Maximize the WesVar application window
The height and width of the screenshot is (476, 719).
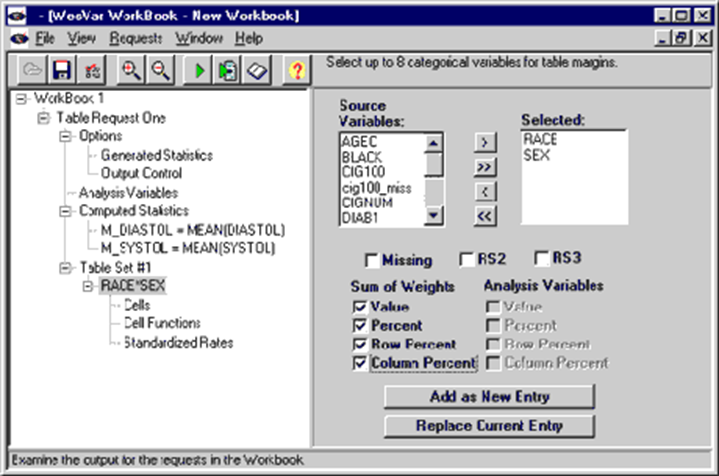click(681, 16)
